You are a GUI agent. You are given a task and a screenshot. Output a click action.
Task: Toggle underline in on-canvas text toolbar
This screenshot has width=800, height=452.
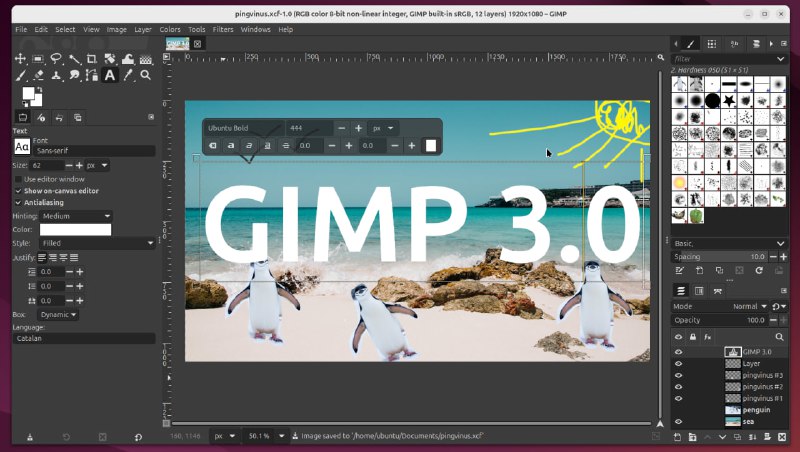[267, 145]
